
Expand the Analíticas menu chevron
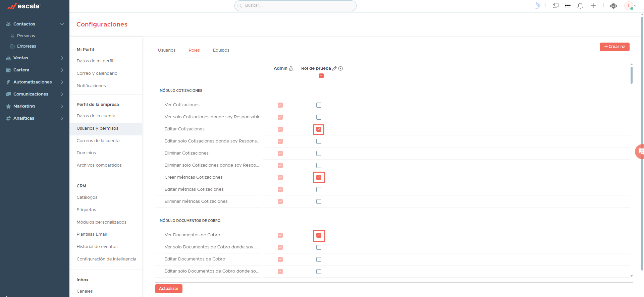[62, 118]
